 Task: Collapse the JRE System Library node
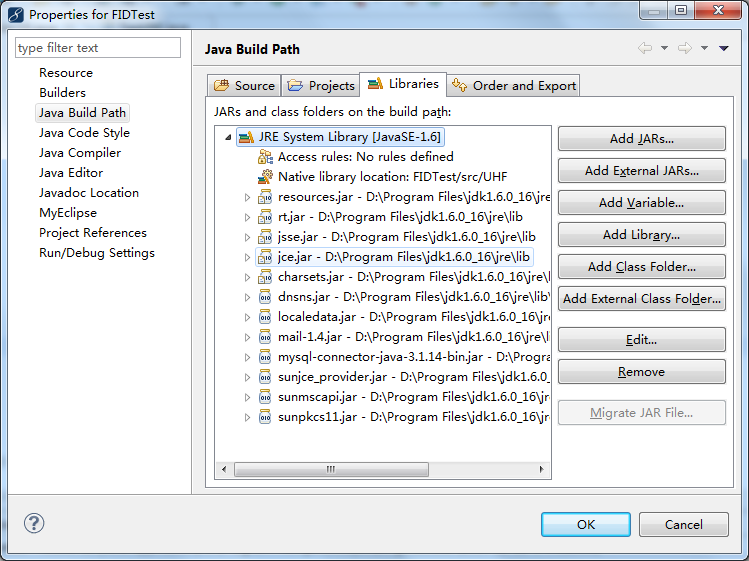pyautogui.click(x=228, y=138)
